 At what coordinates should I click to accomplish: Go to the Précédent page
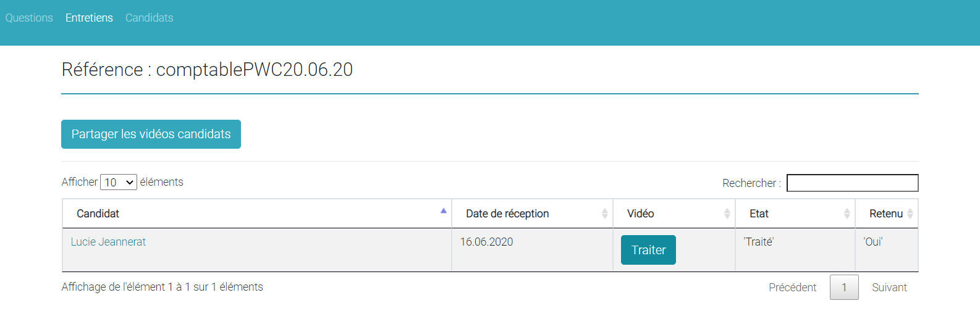792,288
